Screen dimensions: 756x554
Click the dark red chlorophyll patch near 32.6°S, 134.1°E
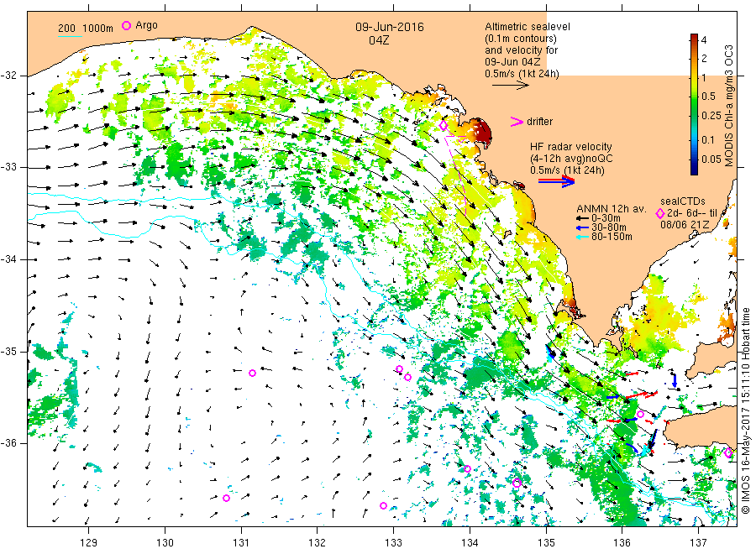(x=482, y=131)
